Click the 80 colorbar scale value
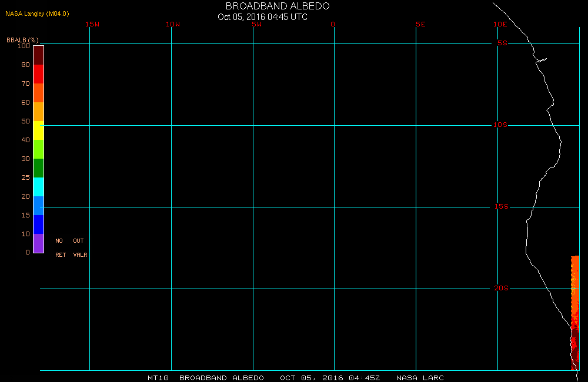 tap(25, 65)
